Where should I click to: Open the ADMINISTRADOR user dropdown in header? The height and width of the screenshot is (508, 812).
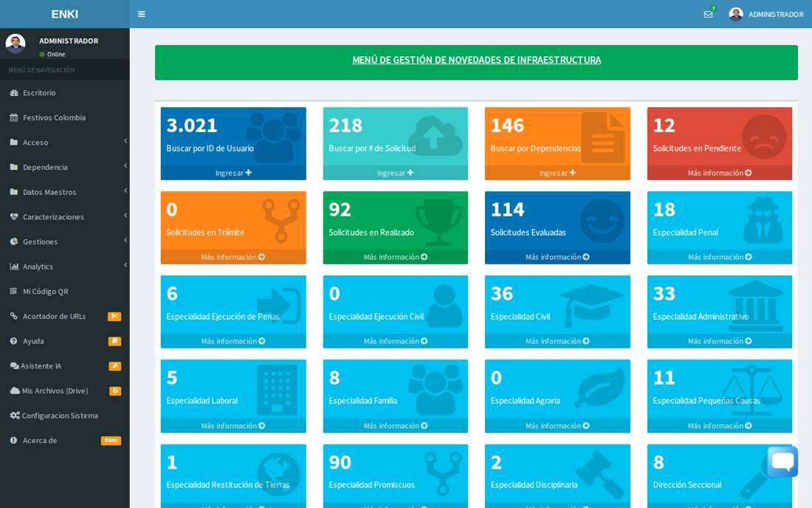766,14
